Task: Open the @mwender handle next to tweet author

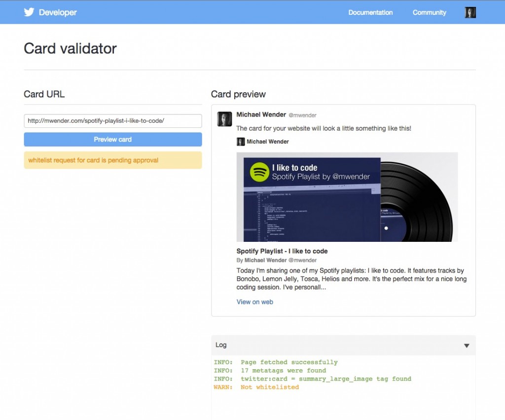Action: click(x=302, y=115)
